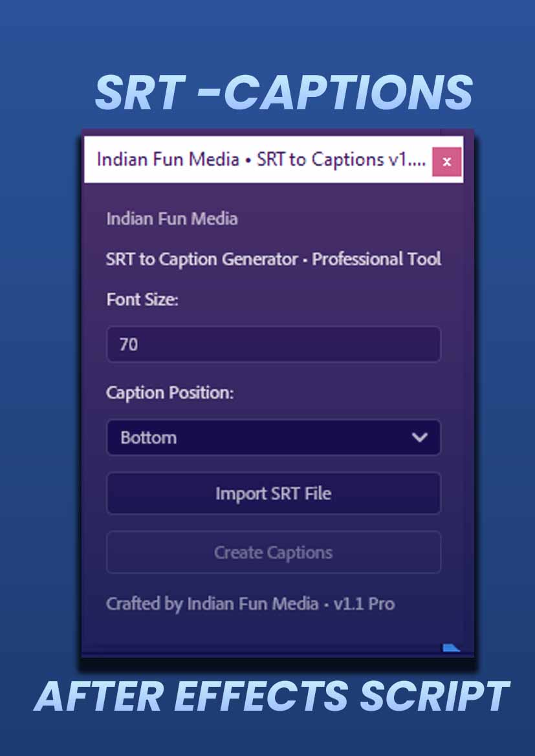Select the value 70 in the font size box
Screen dimensions: 535x756
[129, 345]
